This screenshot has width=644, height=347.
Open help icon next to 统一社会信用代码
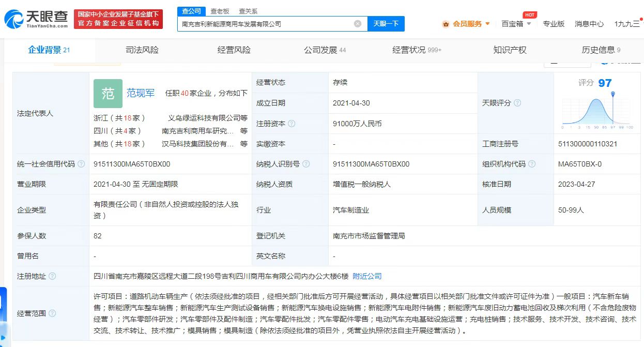(x=81, y=164)
